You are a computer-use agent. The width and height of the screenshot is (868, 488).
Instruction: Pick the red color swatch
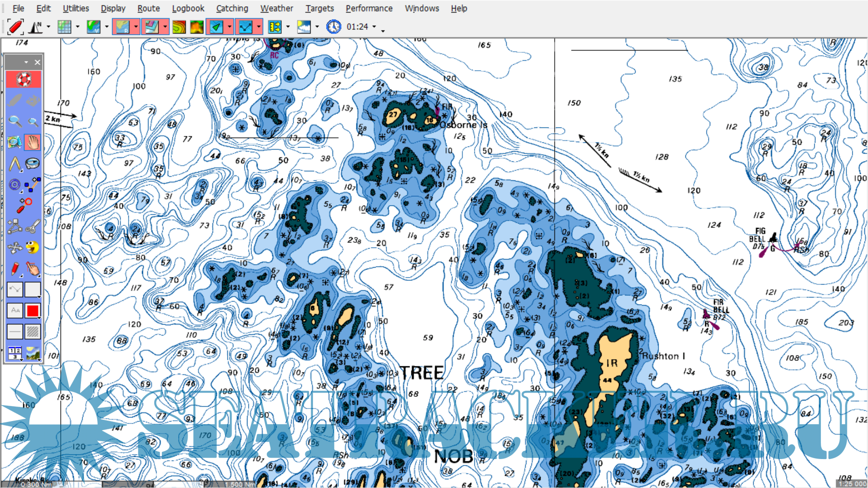pyautogui.click(x=33, y=310)
